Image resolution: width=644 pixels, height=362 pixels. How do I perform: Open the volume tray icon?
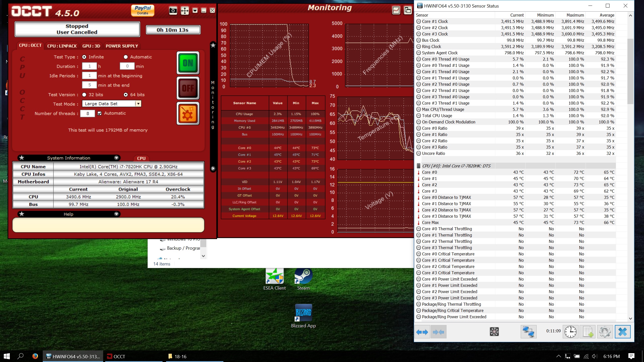click(595, 356)
